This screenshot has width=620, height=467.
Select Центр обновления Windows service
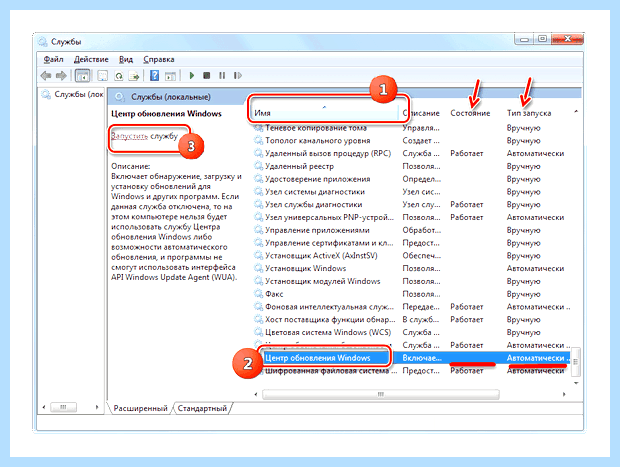(x=318, y=358)
